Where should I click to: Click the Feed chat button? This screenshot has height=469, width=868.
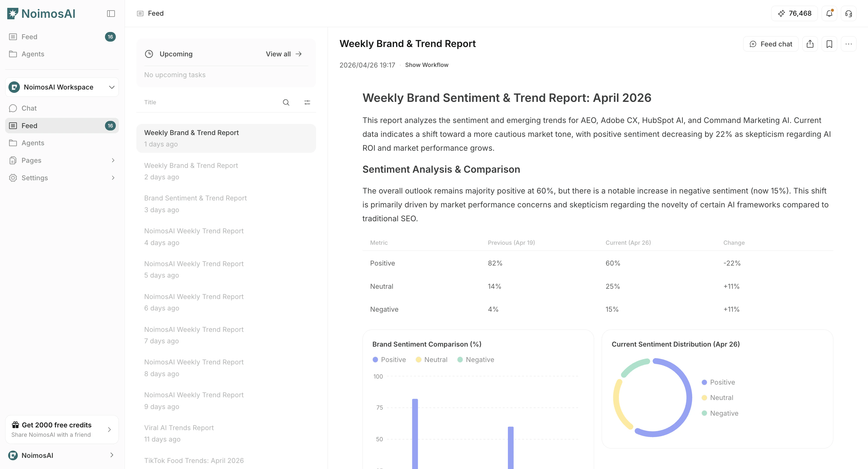tap(771, 44)
